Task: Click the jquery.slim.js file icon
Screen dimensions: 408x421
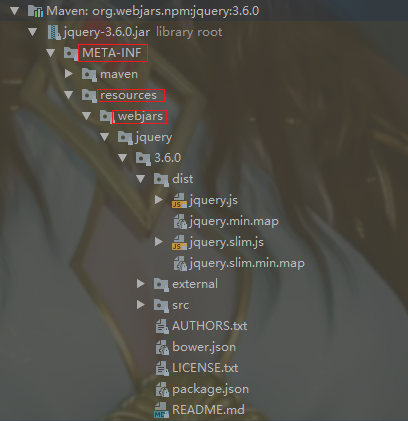Action: [179, 242]
